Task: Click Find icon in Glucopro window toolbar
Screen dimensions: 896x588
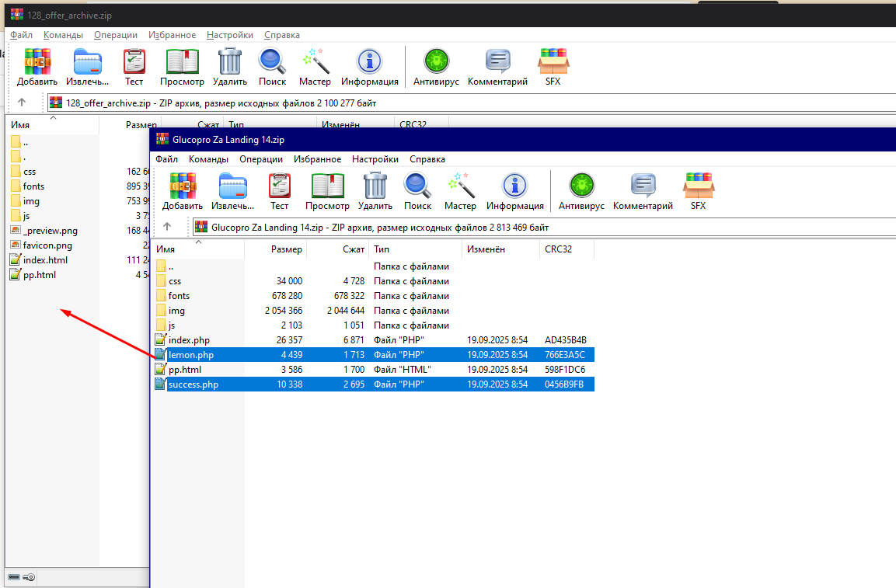Action: tap(417, 191)
